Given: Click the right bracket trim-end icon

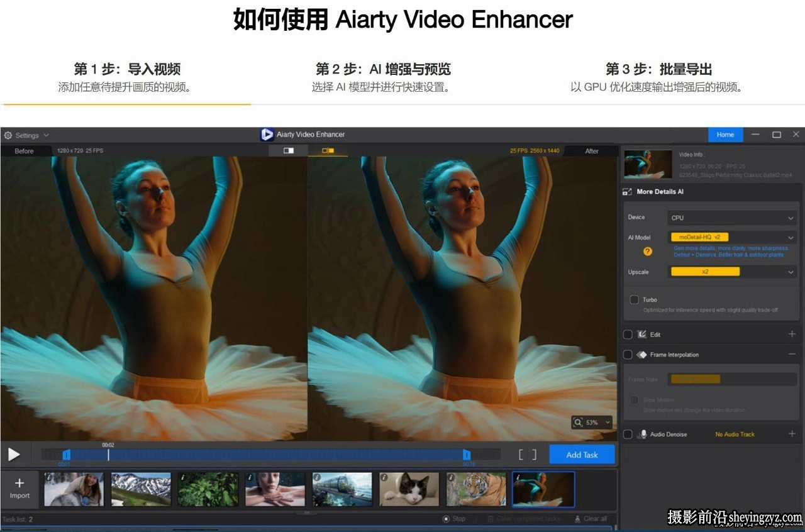Looking at the screenshot, I should (534, 454).
